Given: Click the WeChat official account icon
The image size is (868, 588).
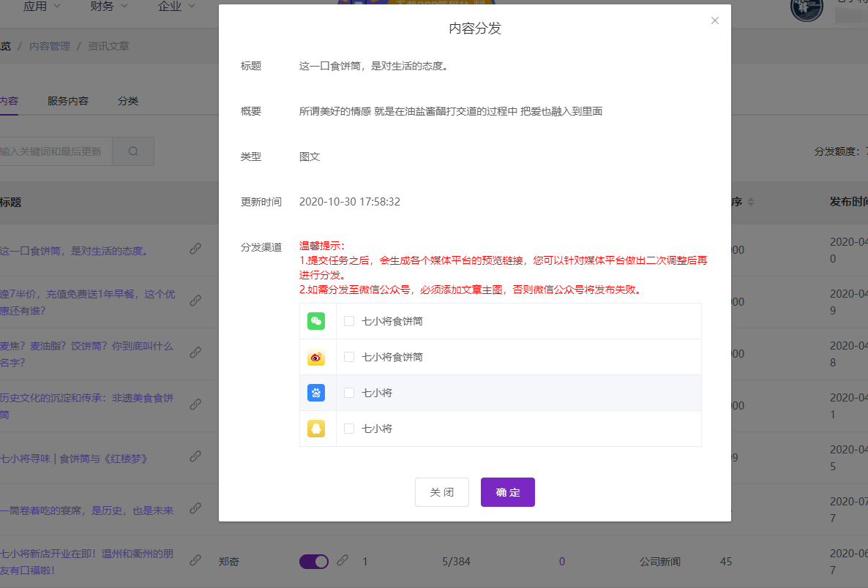Looking at the screenshot, I should (x=316, y=321).
